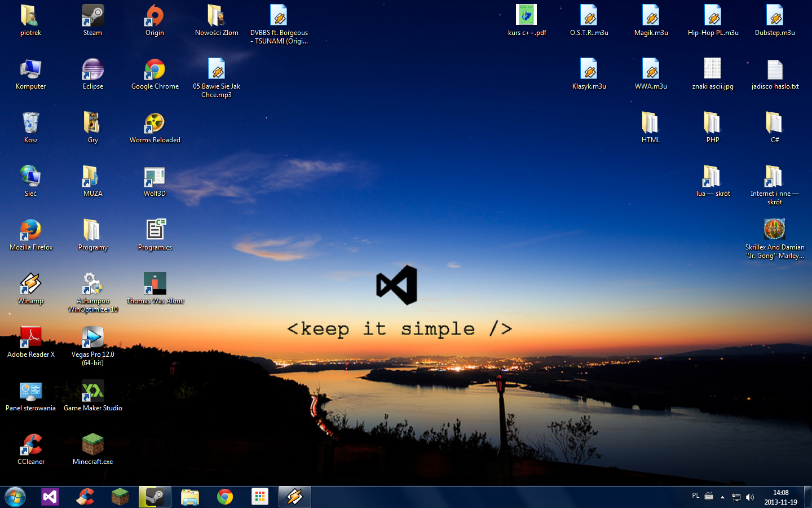The height and width of the screenshot is (508, 812).
Task: Select Vegas Pro 12.0 shortcut
Action: pos(92,339)
